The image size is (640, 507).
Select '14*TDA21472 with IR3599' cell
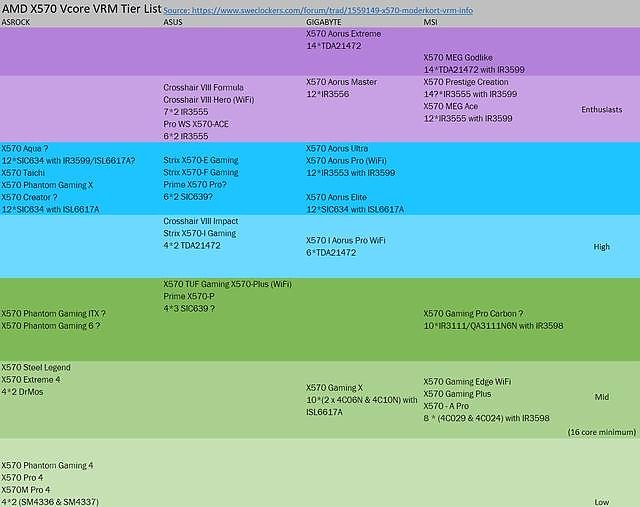click(x=474, y=70)
